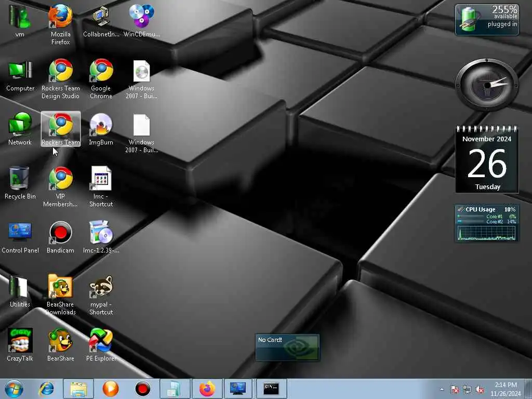Open the mypal - Shortcut icon
Viewport: 532px width, 399px height.
coord(101,295)
